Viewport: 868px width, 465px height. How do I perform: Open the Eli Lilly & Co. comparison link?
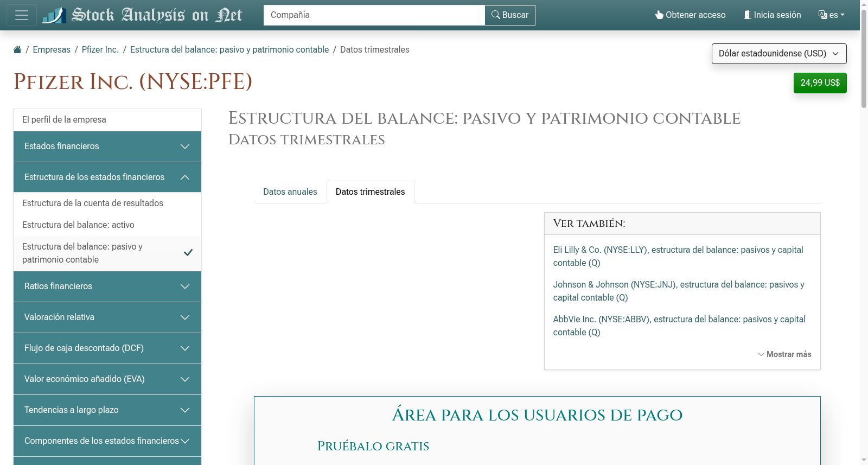(678, 256)
